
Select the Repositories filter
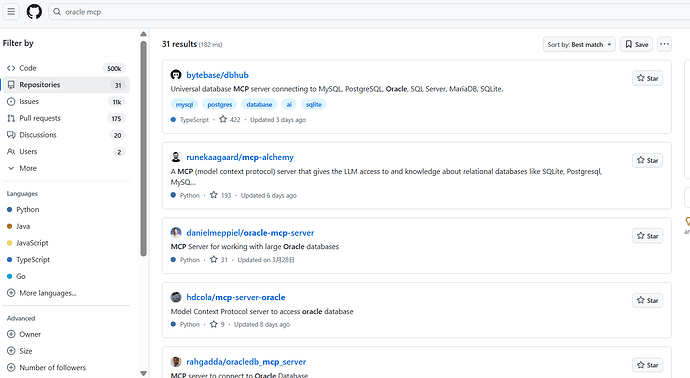coord(66,85)
